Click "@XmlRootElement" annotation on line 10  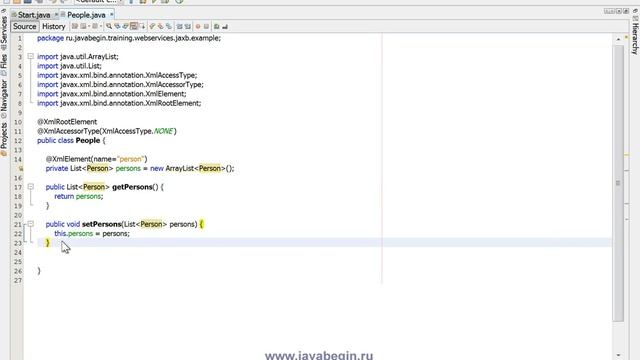click(x=67, y=122)
